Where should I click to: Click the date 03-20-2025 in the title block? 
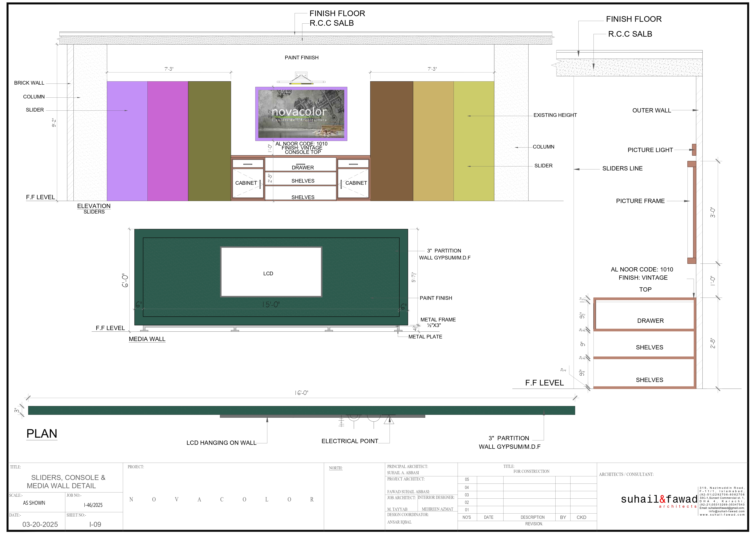40,524
